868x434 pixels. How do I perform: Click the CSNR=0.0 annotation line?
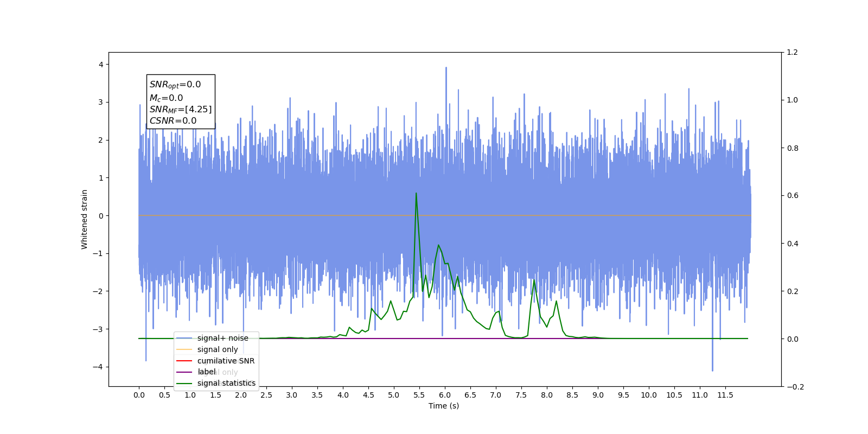[x=173, y=121]
